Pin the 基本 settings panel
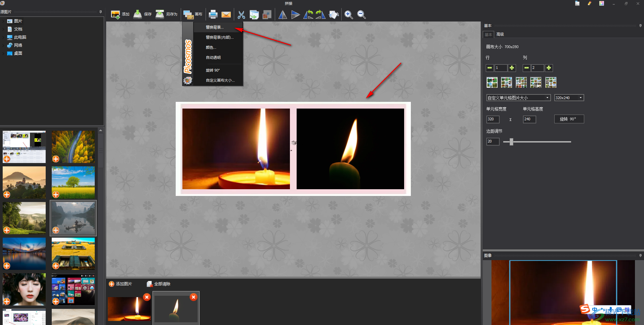 pos(640,26)
